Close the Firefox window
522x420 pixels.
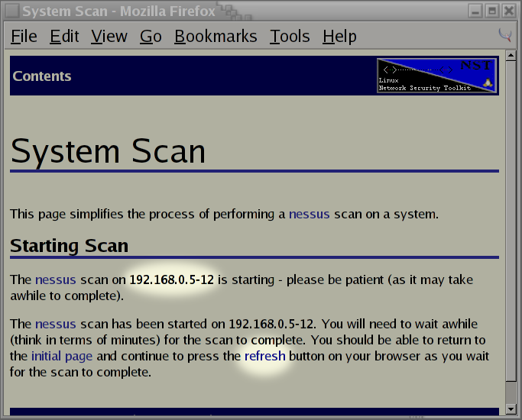pyautogui.click(x=509, y=11)
